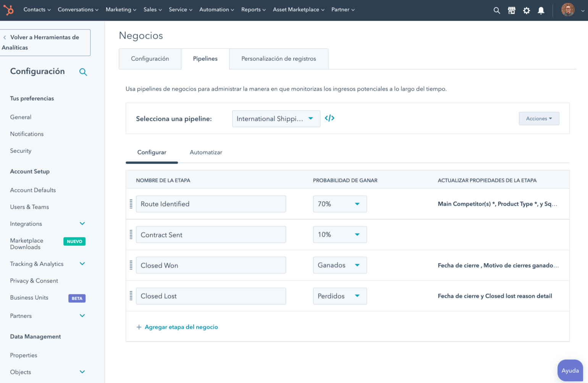This screenshot has width=588, height=383.
Task: Grab the Closed Lost drag handle
Action: click(131, 296)
